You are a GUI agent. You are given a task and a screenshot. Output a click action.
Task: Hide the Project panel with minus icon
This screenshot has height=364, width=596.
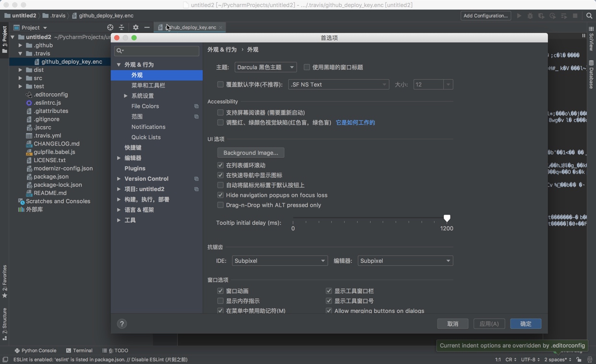tap(147, 27)
